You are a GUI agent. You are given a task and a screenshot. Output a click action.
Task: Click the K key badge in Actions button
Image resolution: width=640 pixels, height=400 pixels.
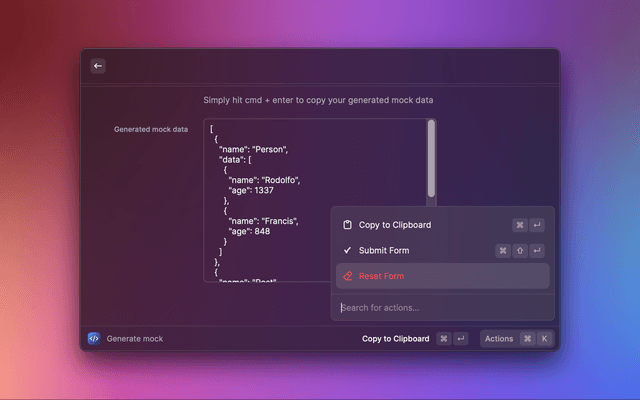pyautogui.click(x=544, y=339)
